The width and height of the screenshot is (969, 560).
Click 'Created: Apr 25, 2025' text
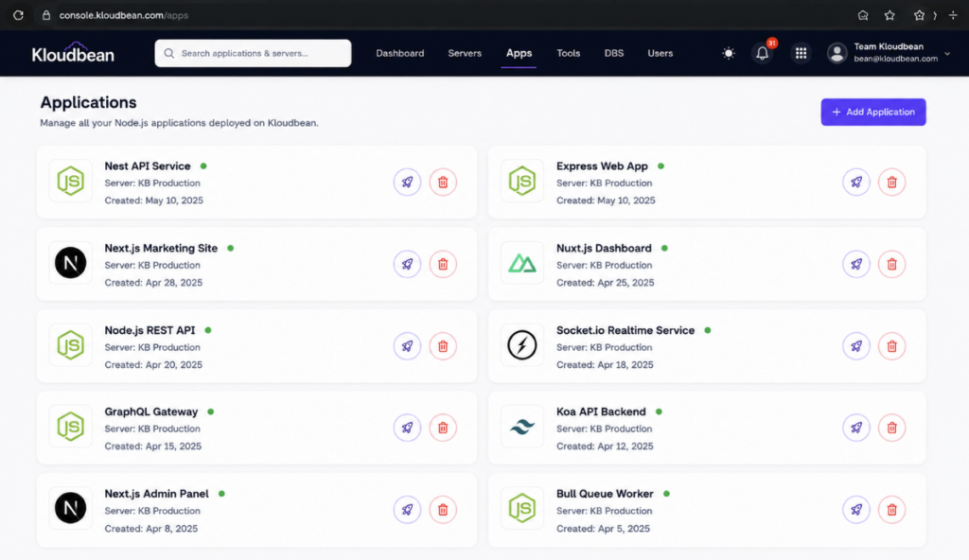tap(605, 283)
